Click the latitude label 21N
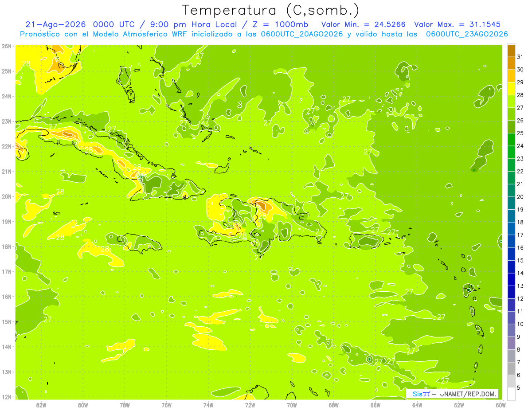 [x=7, y=172]
